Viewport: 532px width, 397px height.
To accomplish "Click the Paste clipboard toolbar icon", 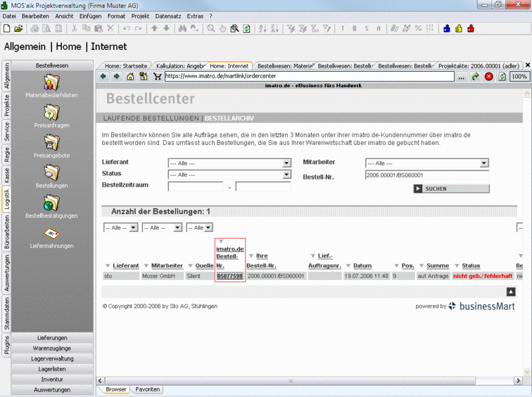I will (98, 29).
